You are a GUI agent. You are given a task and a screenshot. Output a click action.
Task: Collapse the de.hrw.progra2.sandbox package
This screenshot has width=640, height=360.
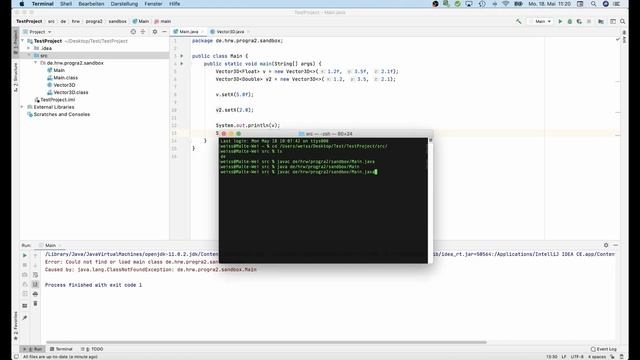(36, 63)
